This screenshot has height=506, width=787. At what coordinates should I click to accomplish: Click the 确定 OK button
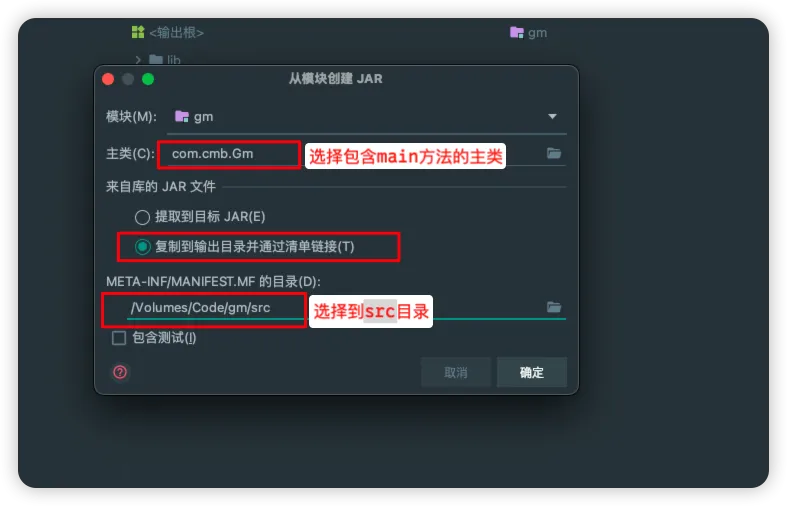tap(532, 372)
